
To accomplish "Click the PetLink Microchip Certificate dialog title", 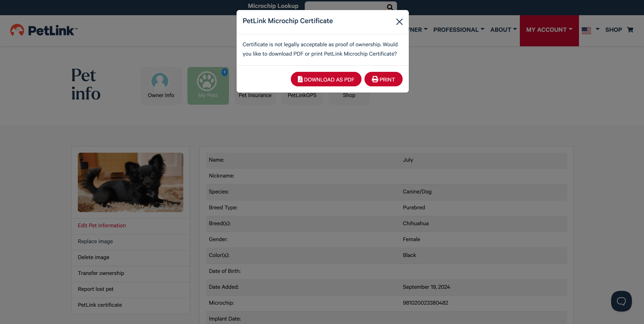I will pos(288,21).
